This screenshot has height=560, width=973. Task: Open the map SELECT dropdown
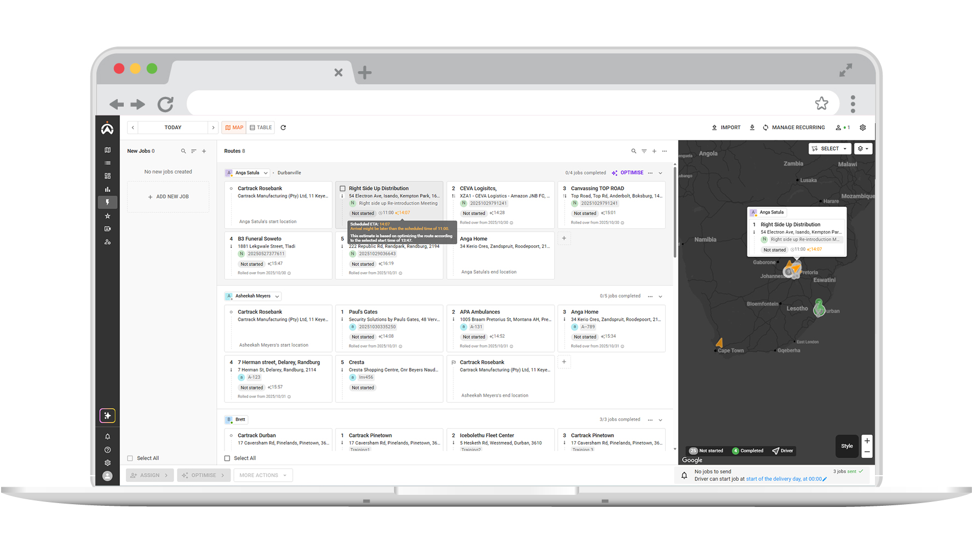click(x=830, y=149)
